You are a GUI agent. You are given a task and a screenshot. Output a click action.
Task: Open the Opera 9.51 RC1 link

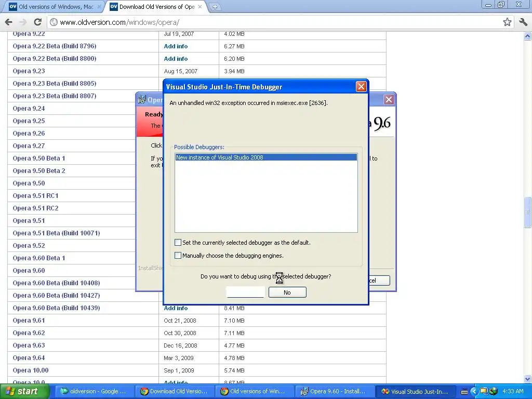tap(35, 196)
